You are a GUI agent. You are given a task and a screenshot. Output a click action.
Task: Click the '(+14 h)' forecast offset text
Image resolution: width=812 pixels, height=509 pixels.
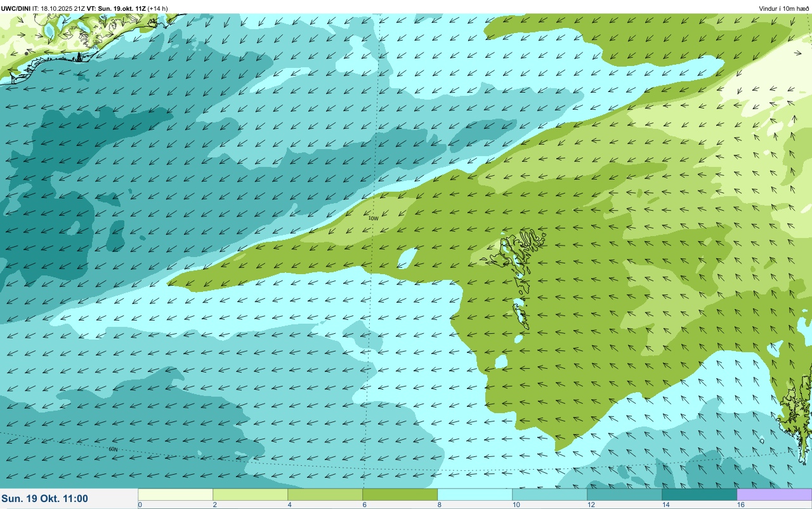(158, 8)
